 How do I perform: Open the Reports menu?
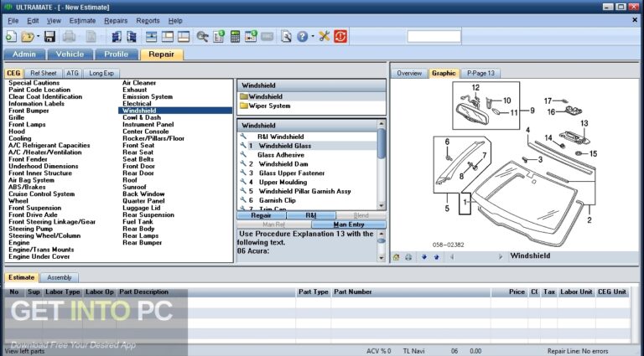click(x=148, y=20)
